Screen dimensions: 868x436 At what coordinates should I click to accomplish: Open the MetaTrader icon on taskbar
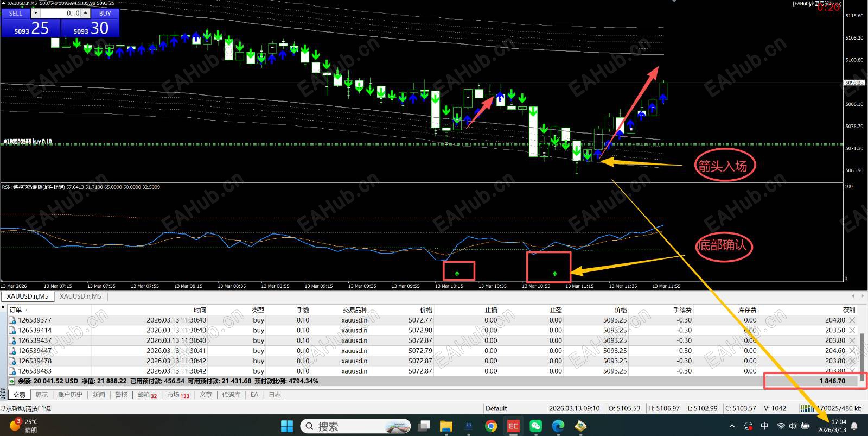(x=580, y=426)
